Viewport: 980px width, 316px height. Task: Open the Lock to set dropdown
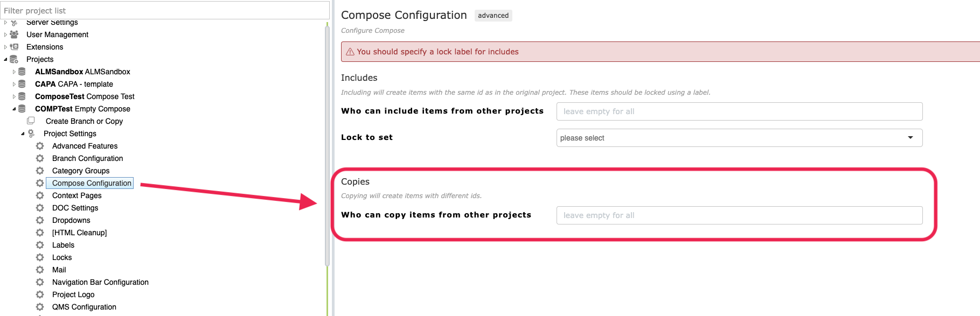tap(739, 138)
